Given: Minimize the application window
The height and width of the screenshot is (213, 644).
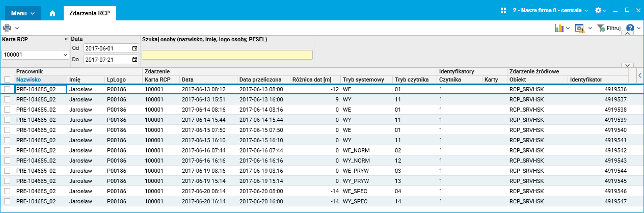Looking at the screenshot, I should (x=615, y=10).
